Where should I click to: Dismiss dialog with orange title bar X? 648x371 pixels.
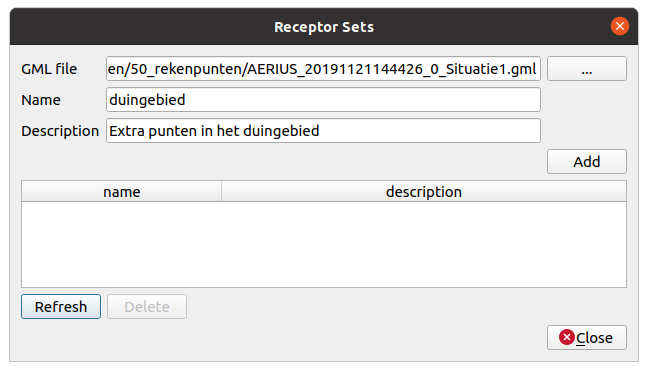(619, 26)
